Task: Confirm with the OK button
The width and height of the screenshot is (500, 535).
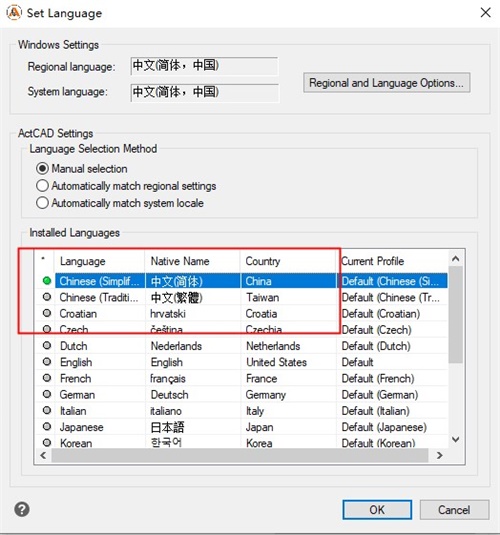Action: pyautogui.click(x=377, y=510)
